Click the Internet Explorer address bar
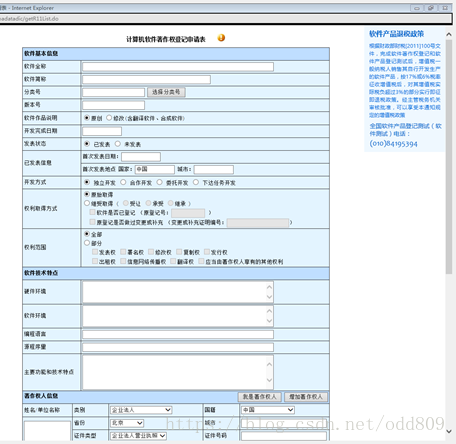This screenshot has width=456, height=444. (226, 19)
